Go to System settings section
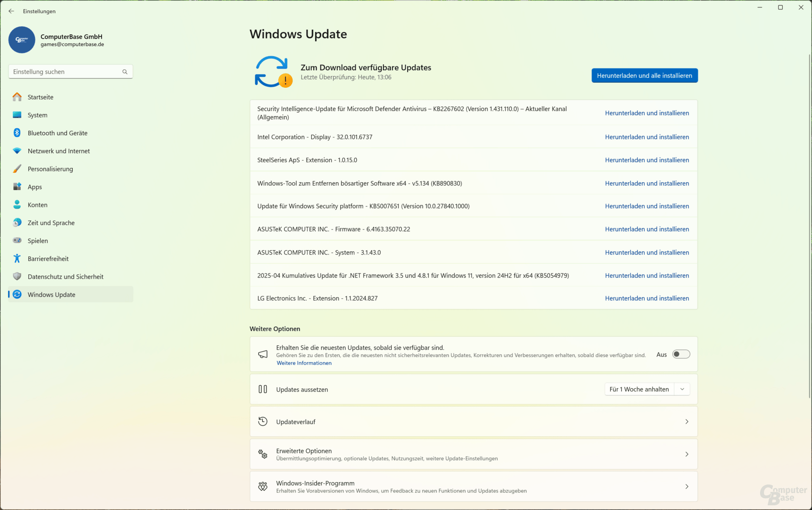Image resolution: width=812 pixels, height=510 pixels. pyautogui.click(x=71, y=115)
